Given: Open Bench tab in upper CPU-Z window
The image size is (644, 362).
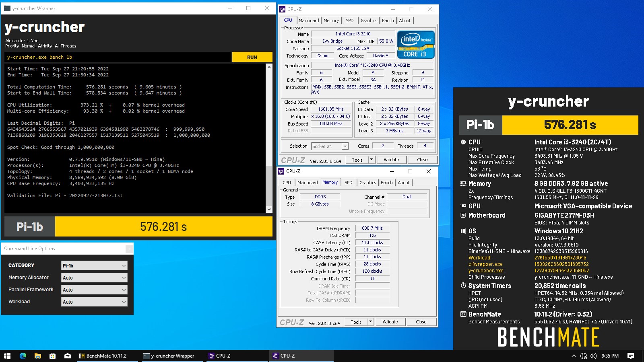Looking at the screenshot, I should (388, 21).
